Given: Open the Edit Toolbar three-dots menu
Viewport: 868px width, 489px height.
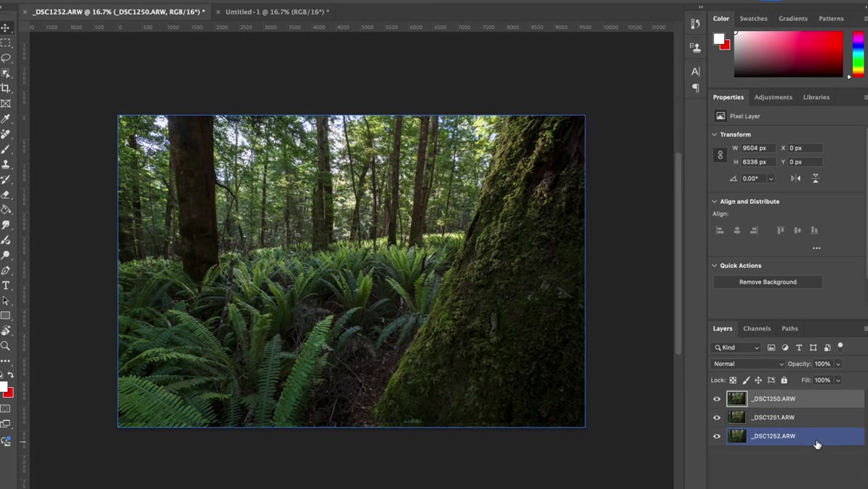Looking at the screenshot, I should (5, 360).
